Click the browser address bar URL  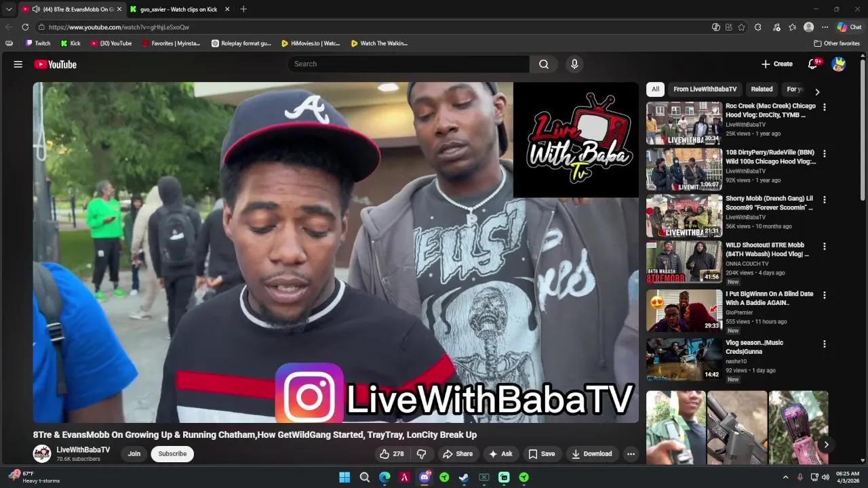click(x=119, y=27)
